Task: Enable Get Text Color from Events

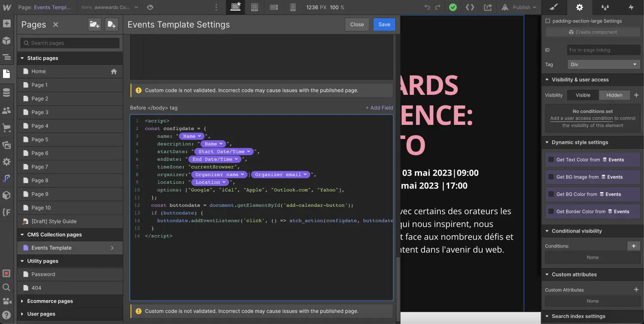Action: click(551, 160)
